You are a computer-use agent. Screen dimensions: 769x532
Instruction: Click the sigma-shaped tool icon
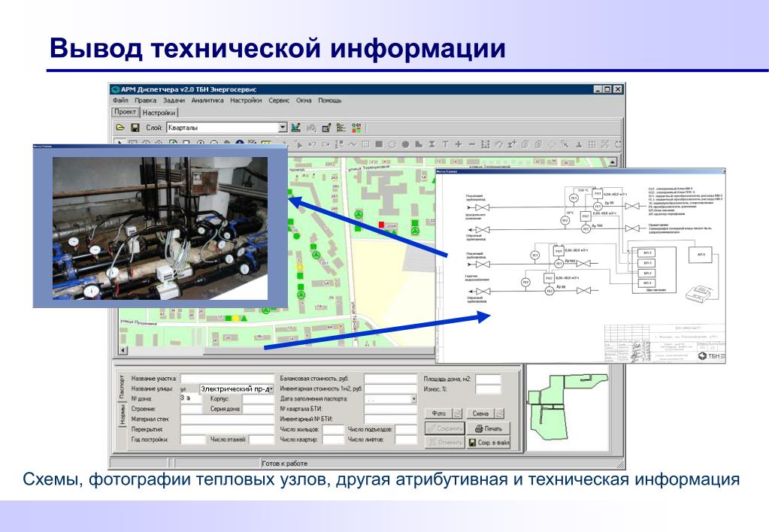coord(431,144)
